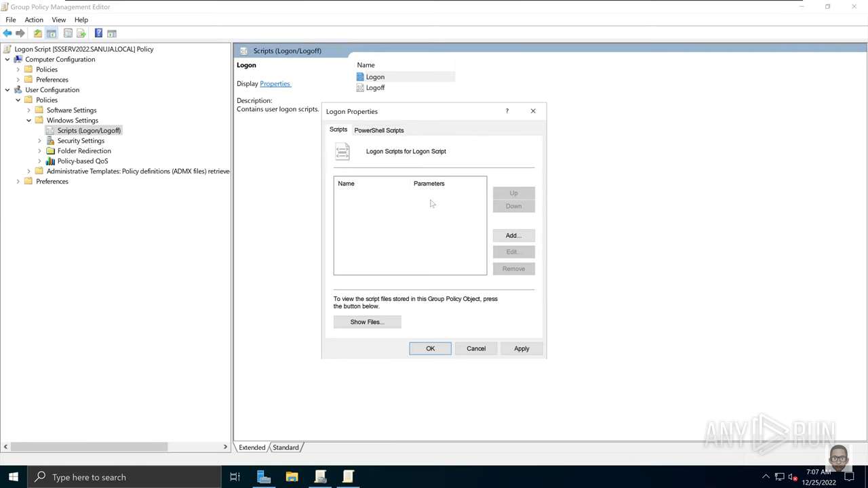This screenshot has height=488, width=868.
Task: Open Server Manager from the taskbar
Action: pos(264,477)
